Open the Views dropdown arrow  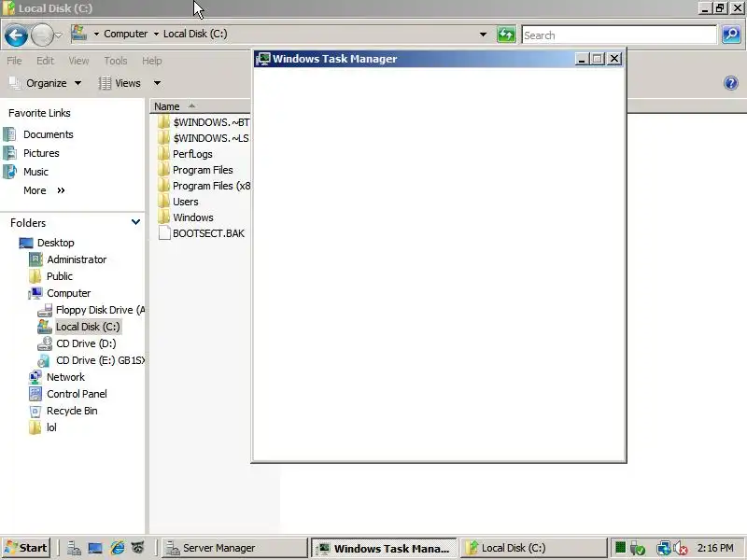pos(157,83)
